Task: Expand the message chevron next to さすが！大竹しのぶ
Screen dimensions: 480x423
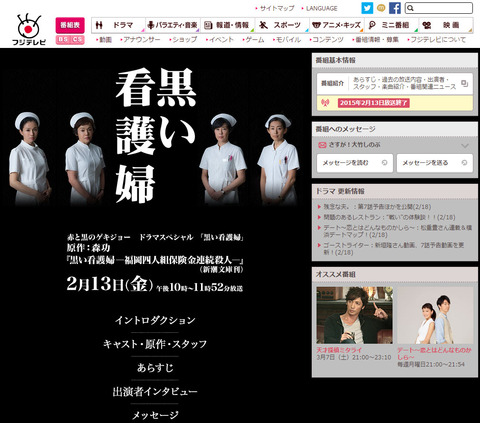Action: (x=465, y=146)
